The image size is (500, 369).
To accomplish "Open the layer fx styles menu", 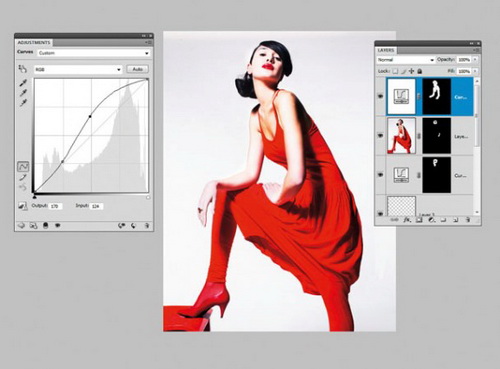I will 407,220.
